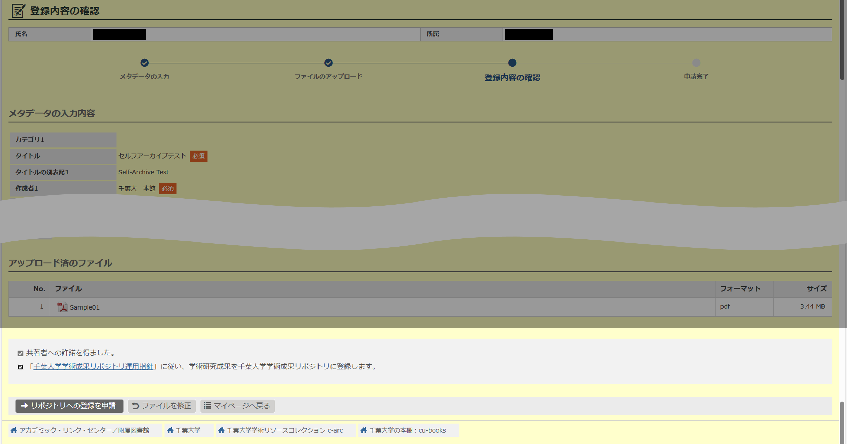This screenshot has width=868, height=444.
Task: Click the home icon beside 千葉大学
Action: [170, 430]
